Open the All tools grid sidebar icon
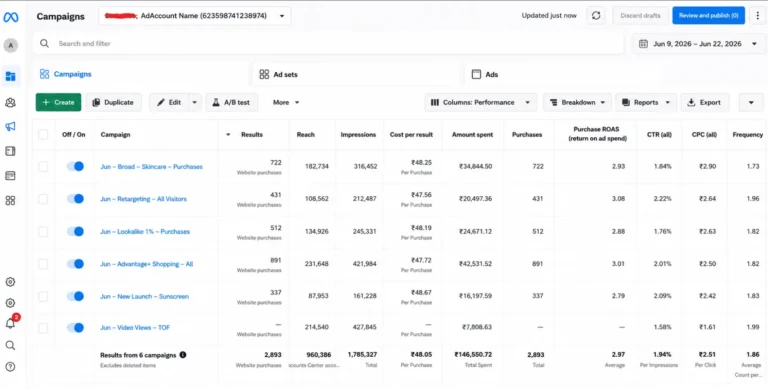Screen dimensions: 768x389 coord(10,200)
